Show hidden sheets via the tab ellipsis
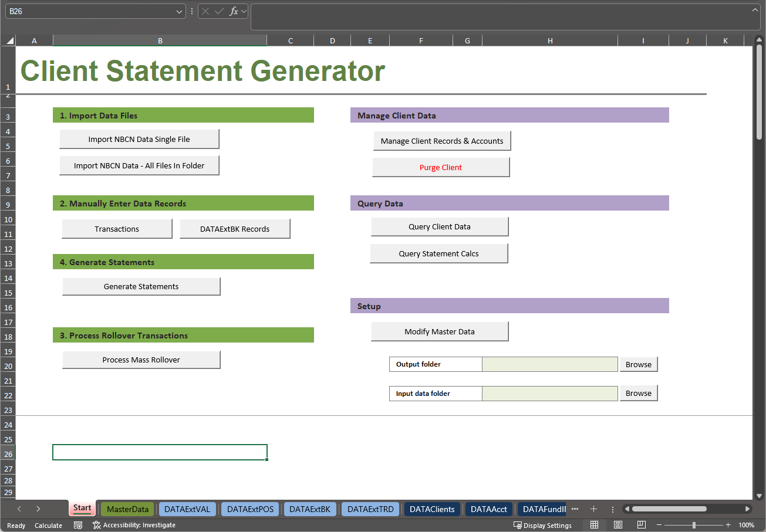The height and width of the screenshot is (532, 766). click(x=575, y=509)
